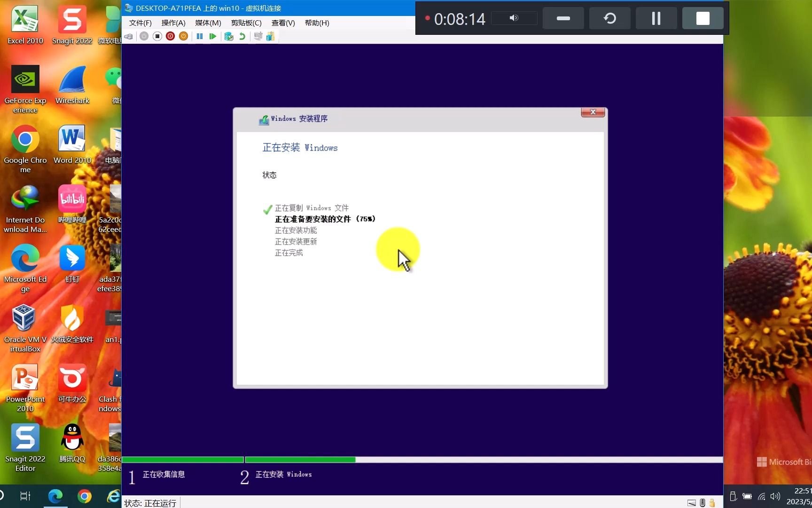Viewport: 812px width, 508px height.
Task: Click the 正在完成 step text
Action: [x=289, y=253]
